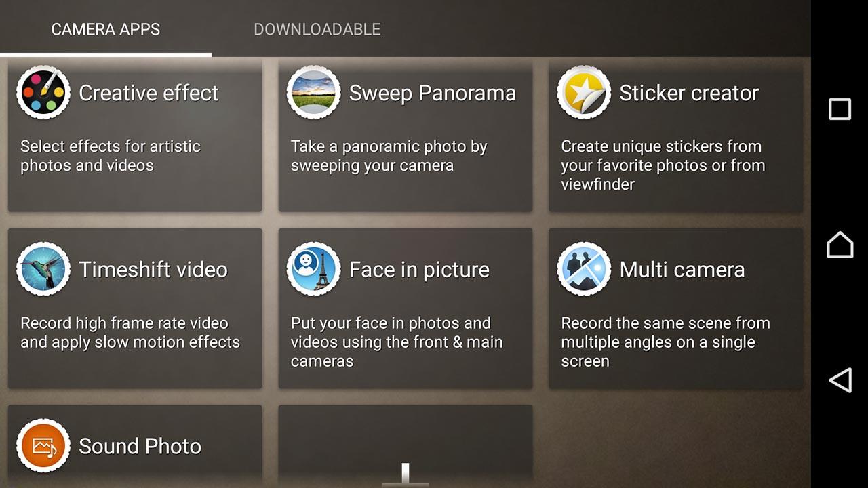Select the Face in picture title
Screen dimensions: 868x488
coord(419,270)
